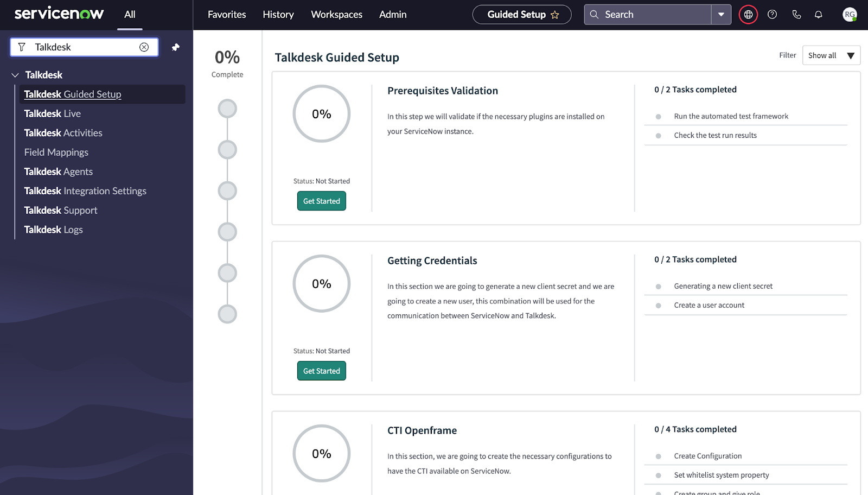Open Talkdesk Integration Settings
868x495 pixels.
click(85, 191)
